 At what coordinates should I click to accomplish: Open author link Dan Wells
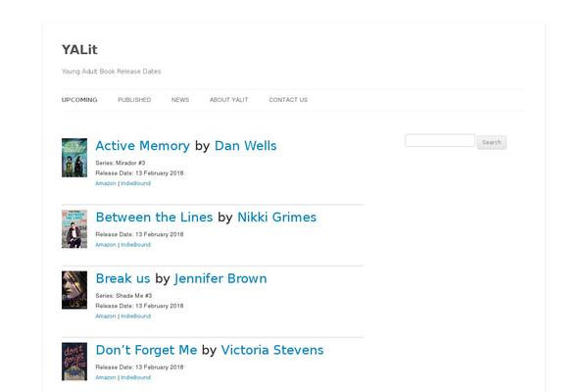pyautogui.click(x=245, y=146)
